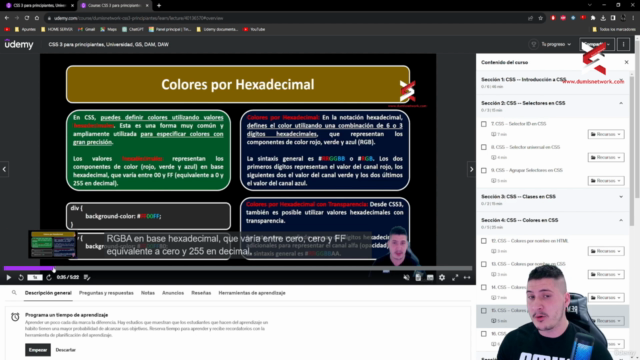Viewport: 640px width, 360px height.
Task: Open playback speed 1x selector
Action: tap(35, 278)
